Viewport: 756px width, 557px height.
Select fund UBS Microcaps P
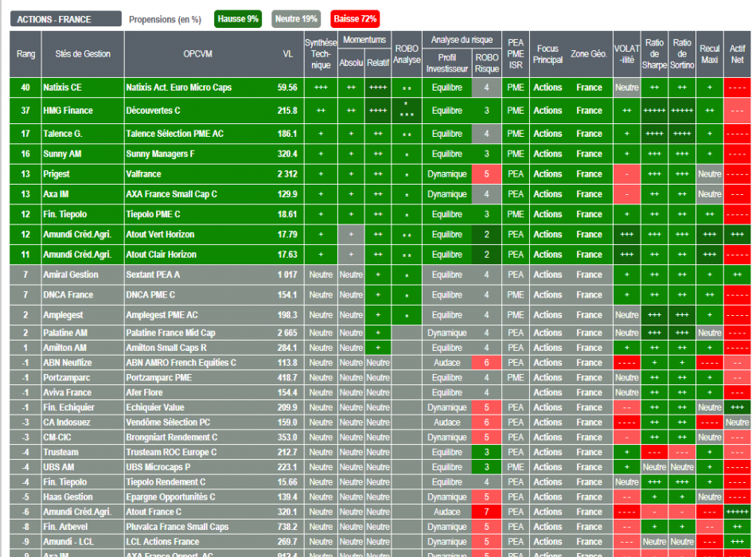pos(158,467)
